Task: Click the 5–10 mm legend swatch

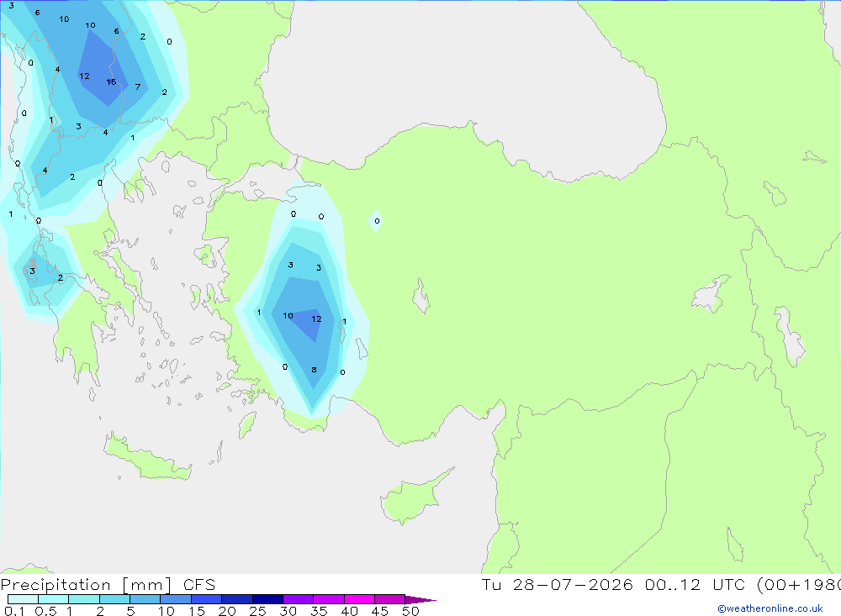Action: pyautogui.click(x=145, y=599)
